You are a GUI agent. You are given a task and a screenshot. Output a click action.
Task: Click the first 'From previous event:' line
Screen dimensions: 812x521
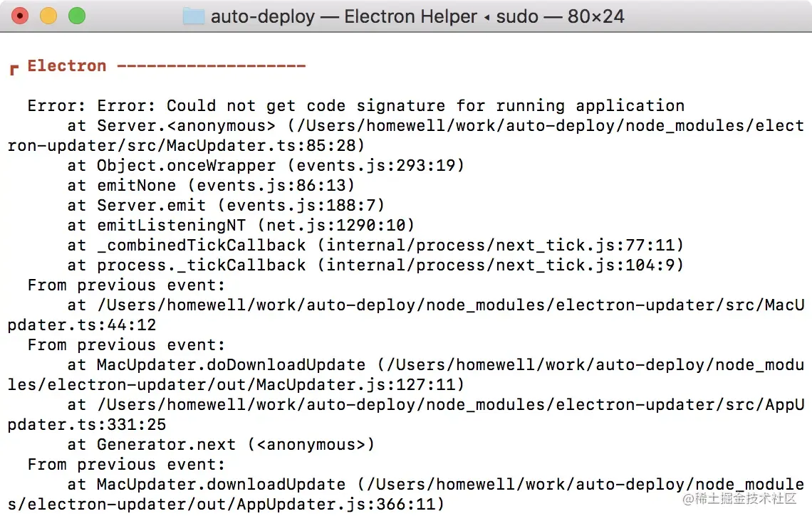tap(126, 285)
